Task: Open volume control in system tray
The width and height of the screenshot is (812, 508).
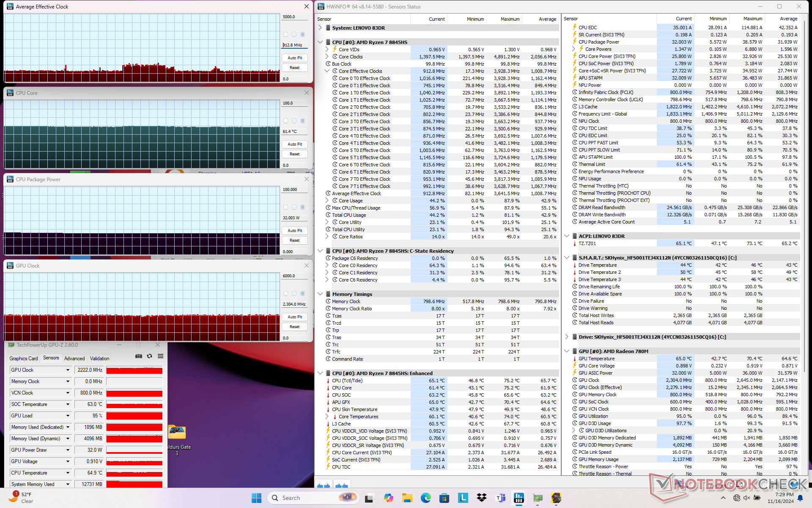Action: point(746,498)
